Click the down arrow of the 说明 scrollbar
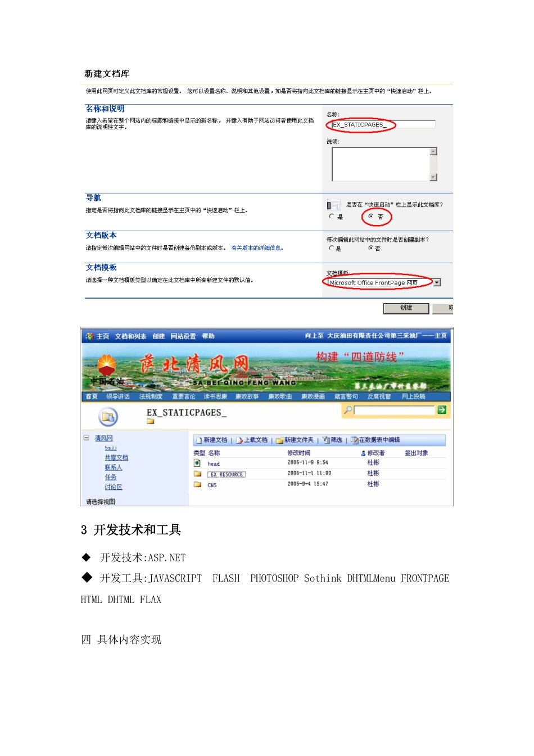534x756 pixels. [433, 177]
